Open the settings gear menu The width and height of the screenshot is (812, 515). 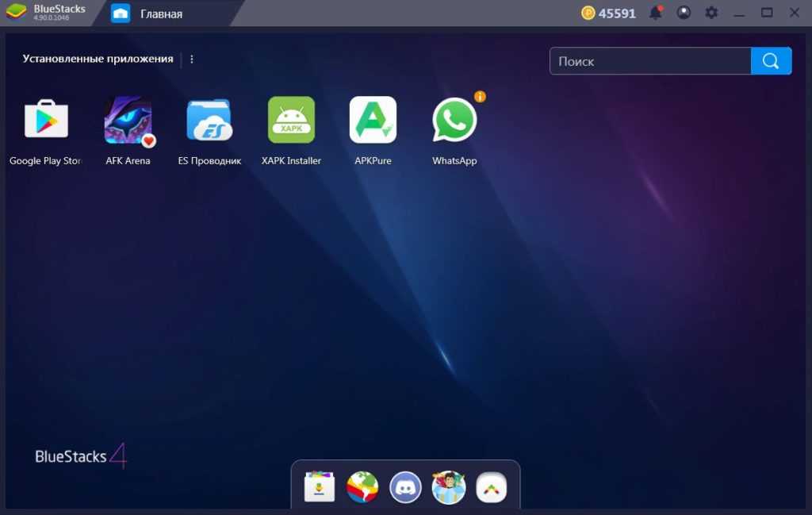(x=711, y=13)
